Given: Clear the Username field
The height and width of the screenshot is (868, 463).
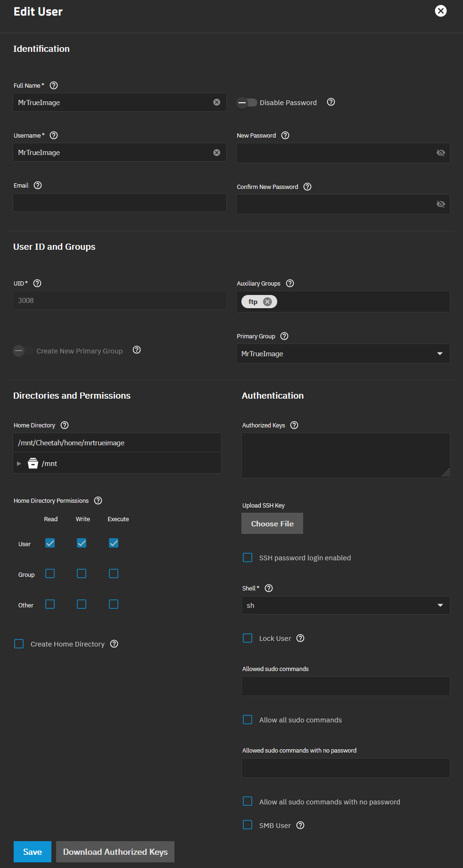Looking at the screenshot, I should (x=216, y=152).
